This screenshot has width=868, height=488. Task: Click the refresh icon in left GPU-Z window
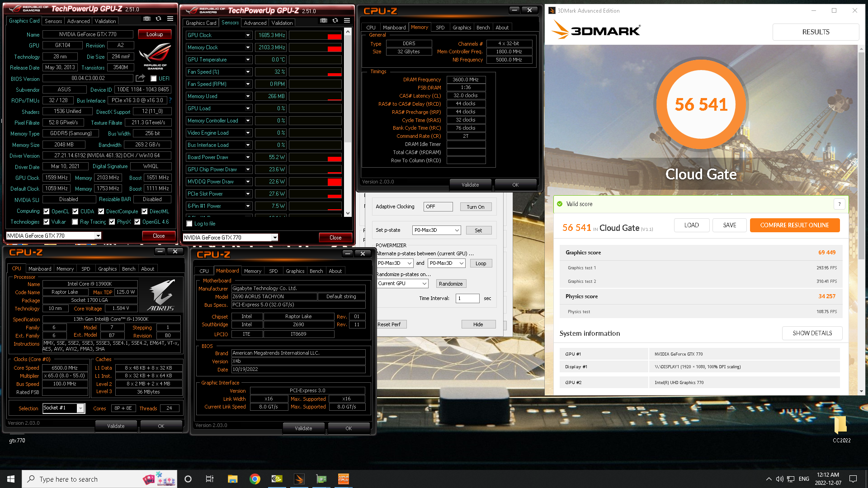[x=158, y=19]
